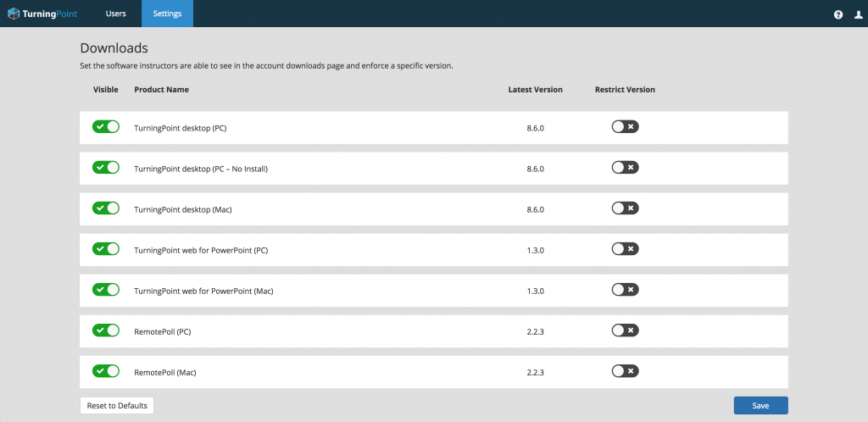The width and height of the screenshot is (868, 422).
Task: Select the 'TurningPoint desktop (PC – No Install)' name
Action: [201, 169]
